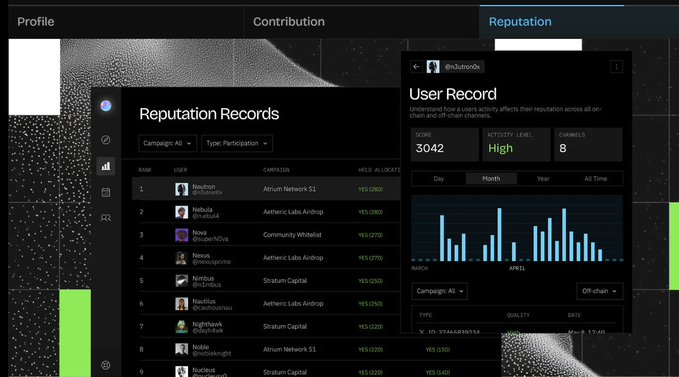Image resolution: width=679 pixels, height=377 pixels.
Task: Click YES (150) in Noble's row
Action: pyautogui.click(x=438, y=349)
